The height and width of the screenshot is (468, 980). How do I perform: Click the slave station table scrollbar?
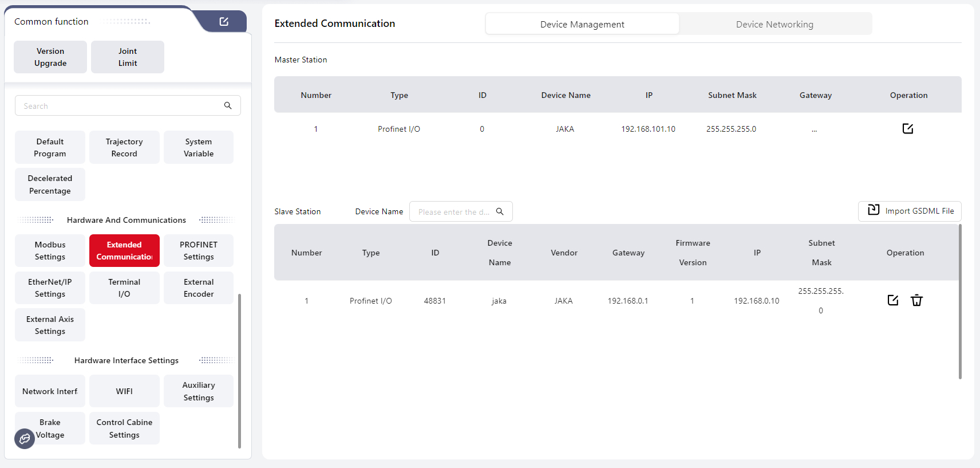click(960, 301)
